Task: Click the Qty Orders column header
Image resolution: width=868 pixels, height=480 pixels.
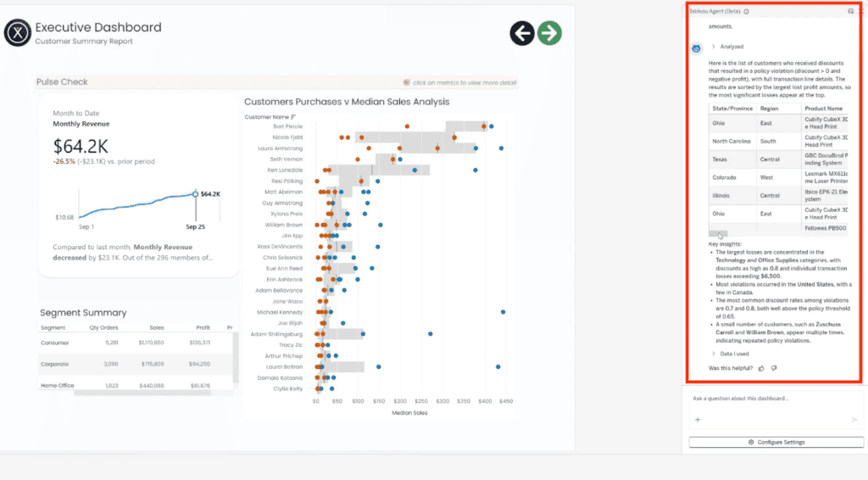Action: 103,327
